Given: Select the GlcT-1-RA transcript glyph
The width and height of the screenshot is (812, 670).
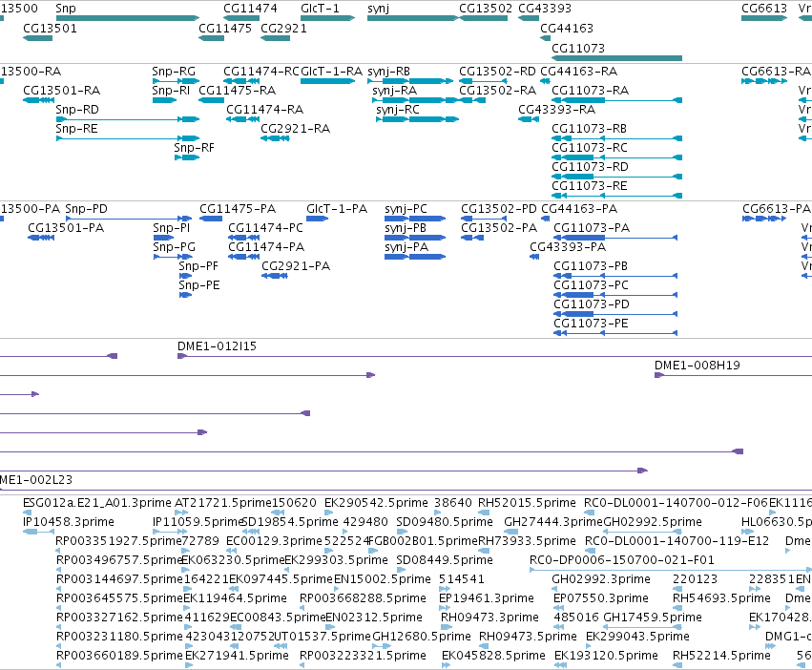Looking at the screenshot, I should [328, 81].
